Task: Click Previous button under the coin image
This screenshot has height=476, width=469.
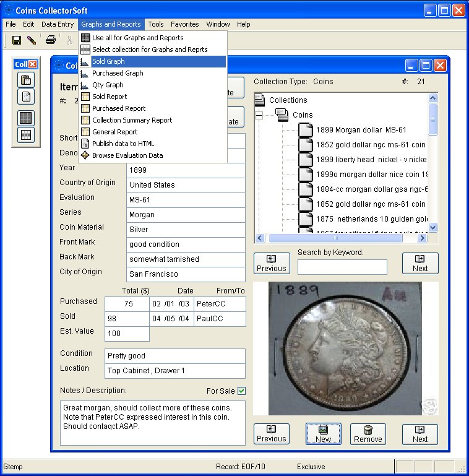Action: (272, 434)
